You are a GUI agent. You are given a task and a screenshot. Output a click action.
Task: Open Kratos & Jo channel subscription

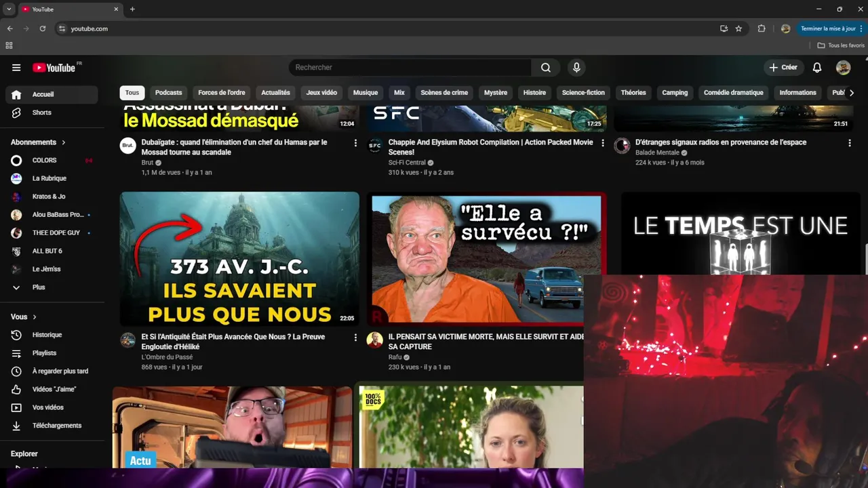pyautogui.click(x=52, y=197)
